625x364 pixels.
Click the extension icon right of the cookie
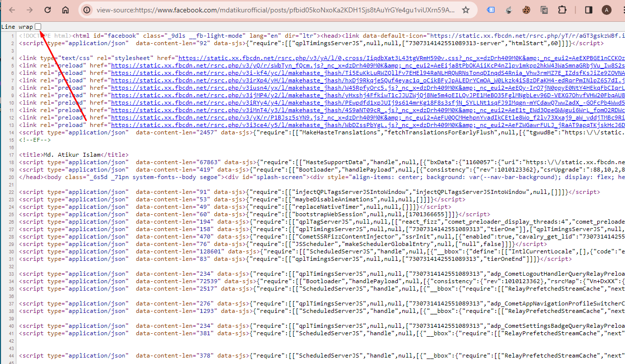click(x=544, y=10)
